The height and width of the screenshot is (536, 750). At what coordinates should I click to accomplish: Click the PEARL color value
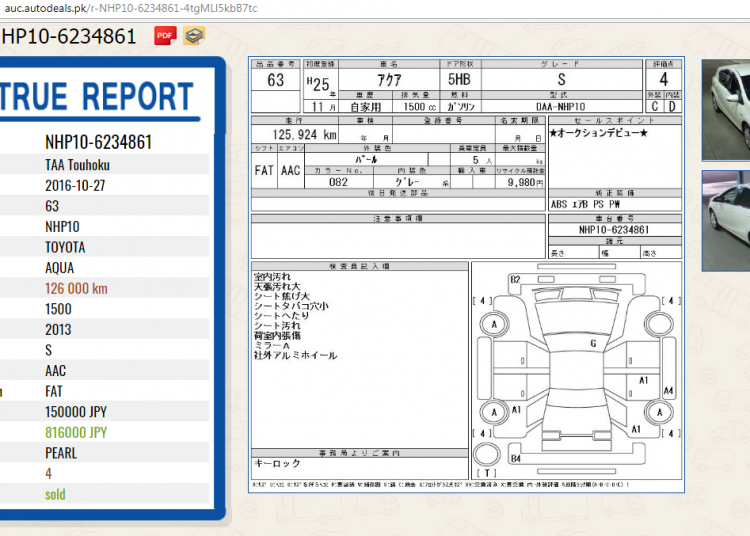pos(61,453)
